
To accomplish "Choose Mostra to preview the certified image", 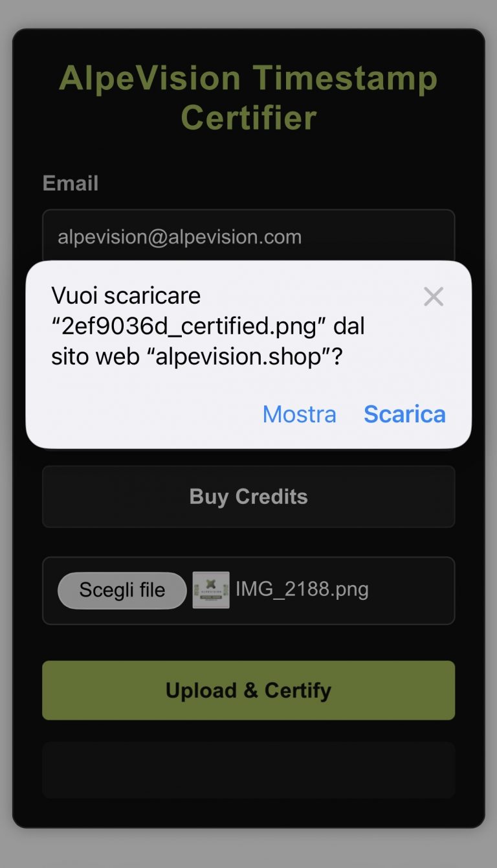I will click(x=299, y=414).
